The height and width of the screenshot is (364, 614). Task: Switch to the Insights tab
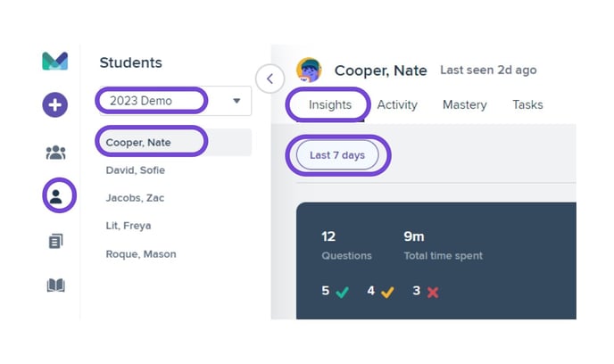point(329,105)
